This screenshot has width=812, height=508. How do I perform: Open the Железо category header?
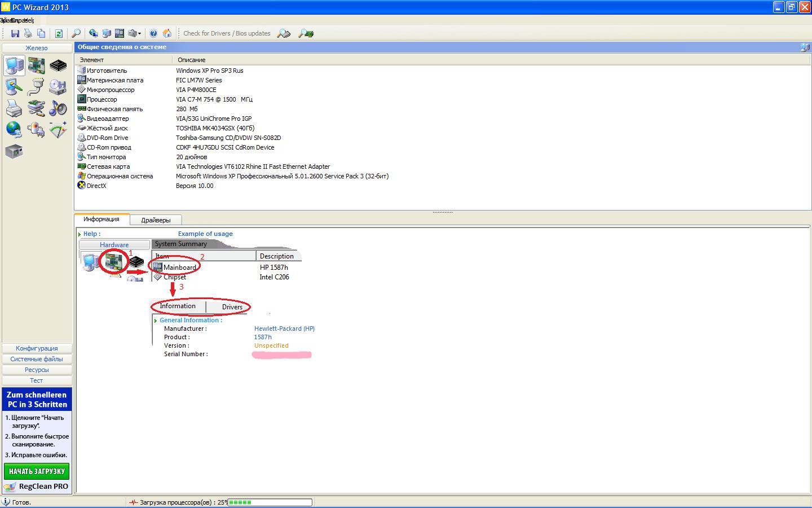[37, 48]
